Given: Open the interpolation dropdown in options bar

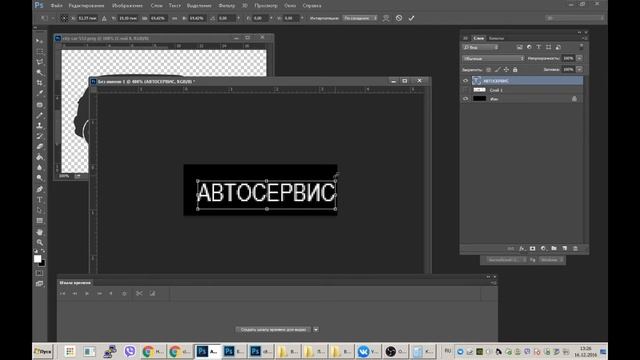Looking at the screenshot, I should click(360, 18).
